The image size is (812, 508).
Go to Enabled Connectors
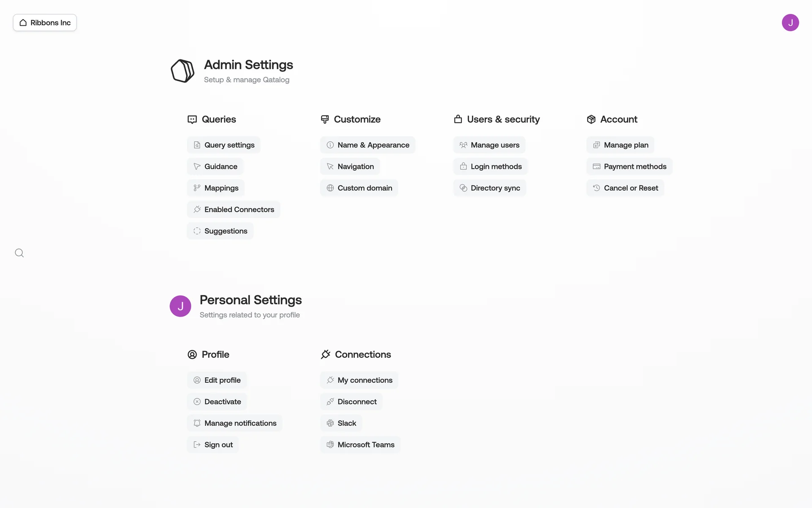click(x=233, y=210)
